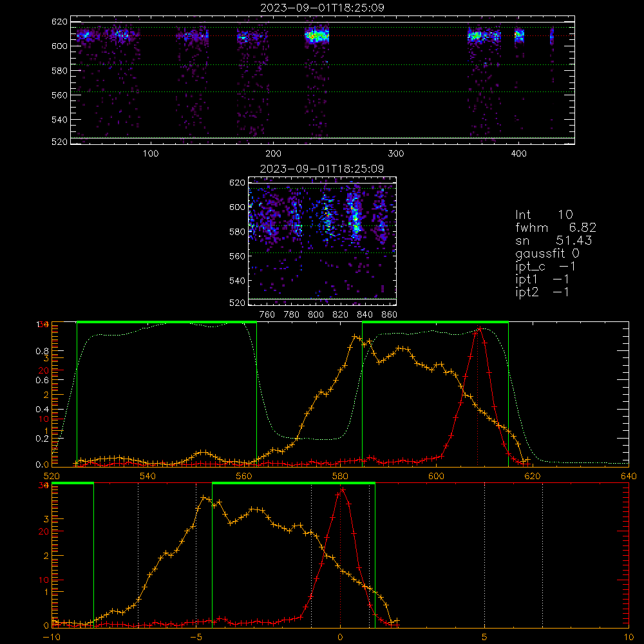Image resolution: width=644 pixels, height=644 pixels.
Task: Click the x-axis label 5 in bottom plot
Action: (485, 637)
